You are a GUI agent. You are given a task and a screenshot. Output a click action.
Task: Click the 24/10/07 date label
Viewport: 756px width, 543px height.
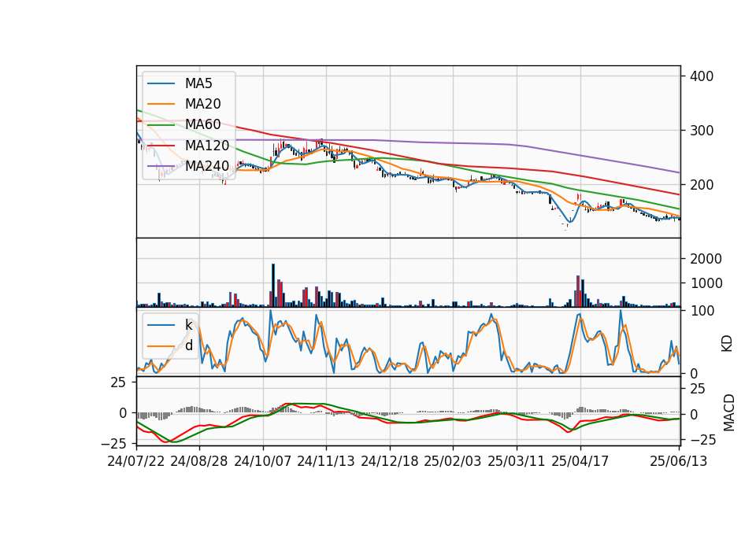click(263, 461)
